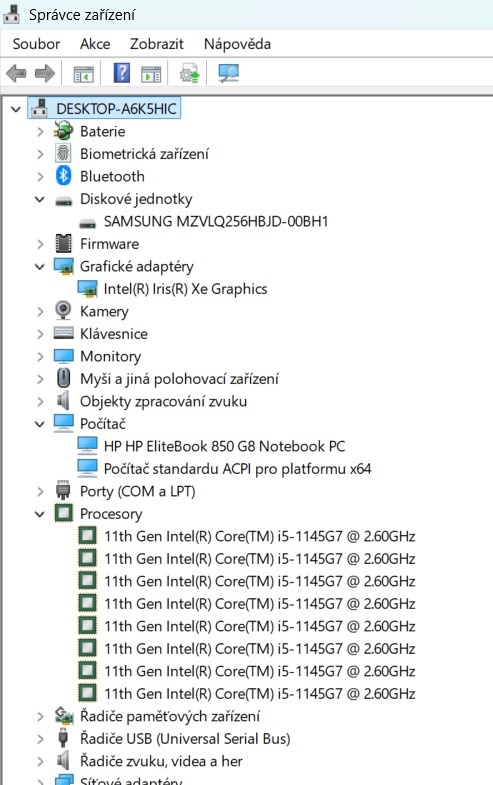Viewport: 493px width, 785px height.
Task: Expand the Porty (COM a LPT) category
Action: tap(40, 491)
